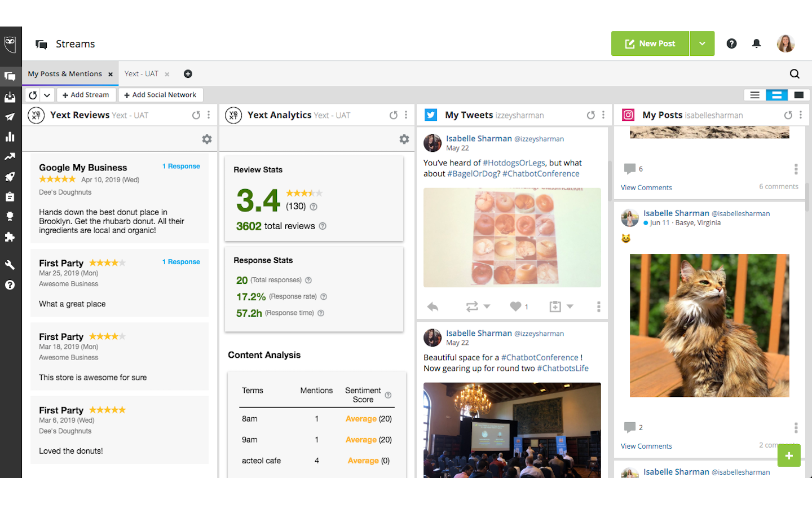Click green floating plus button
The width and height of the screenshot is (812, 508).
pos(789,456)
